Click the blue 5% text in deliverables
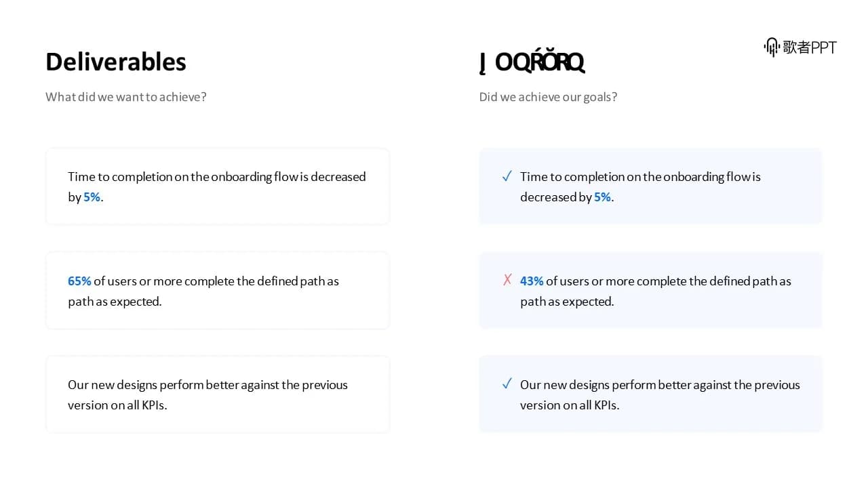The height and width of the screenshot is (488, 868). click(92, 197)
